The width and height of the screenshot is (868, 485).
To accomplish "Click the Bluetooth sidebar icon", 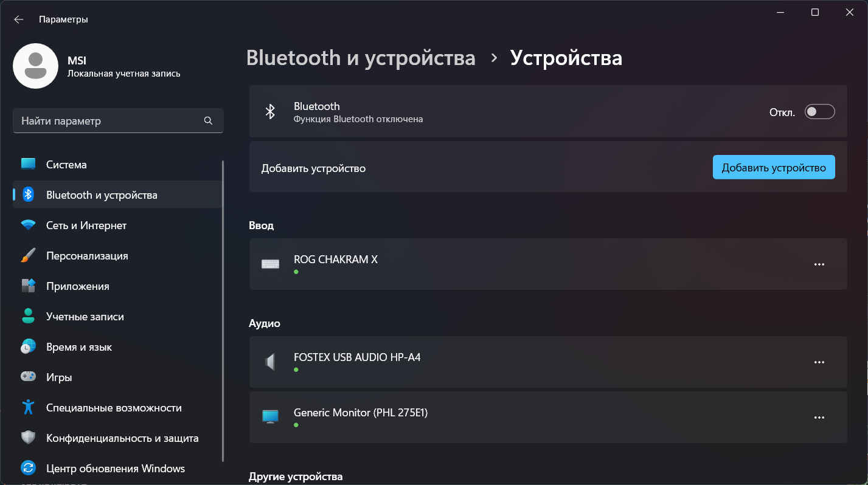I will 28,195.
